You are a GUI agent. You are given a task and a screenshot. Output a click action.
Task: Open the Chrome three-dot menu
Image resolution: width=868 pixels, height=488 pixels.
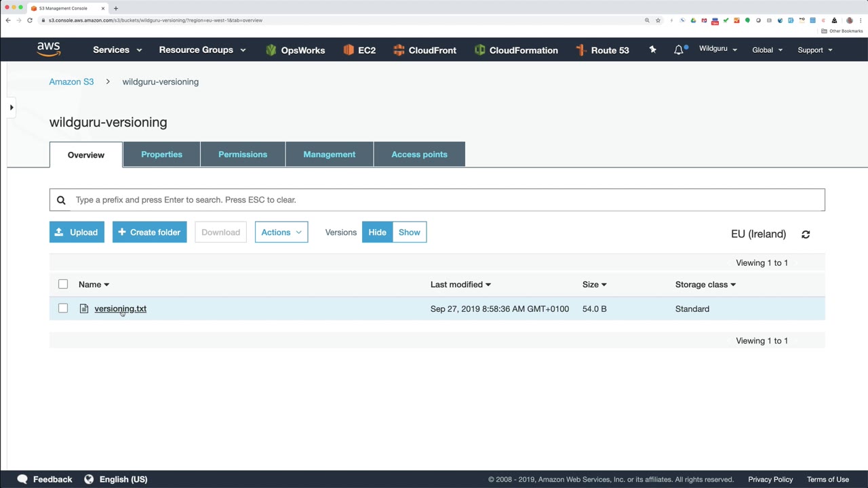(861, 20)
